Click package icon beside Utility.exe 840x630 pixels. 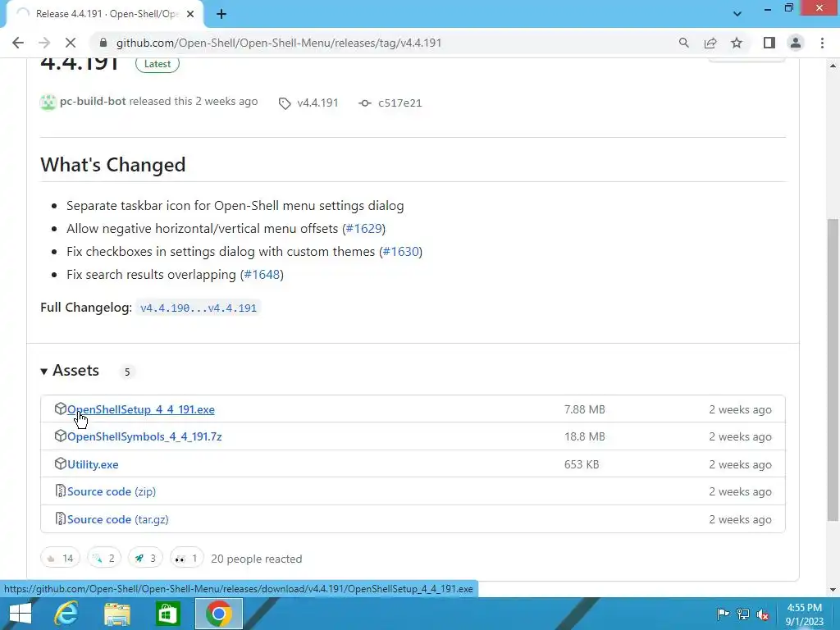pyautogui.click(x=61, y=464)
